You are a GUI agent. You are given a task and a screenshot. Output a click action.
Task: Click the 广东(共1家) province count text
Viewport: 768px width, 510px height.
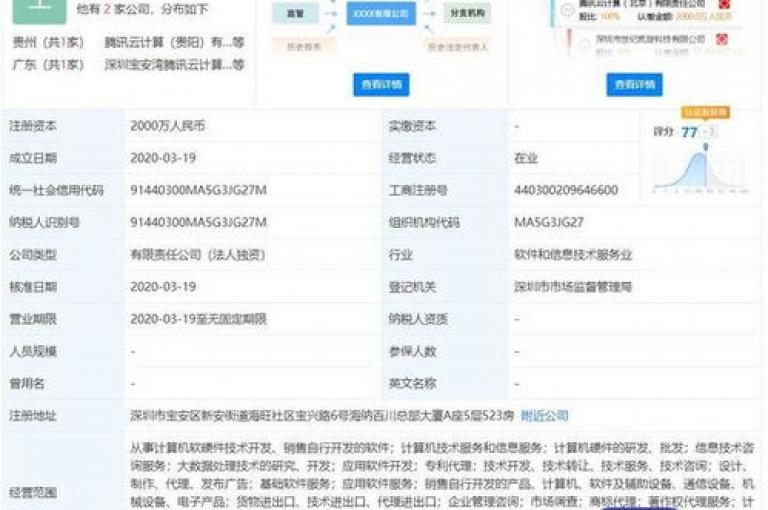tap(48, 65)
